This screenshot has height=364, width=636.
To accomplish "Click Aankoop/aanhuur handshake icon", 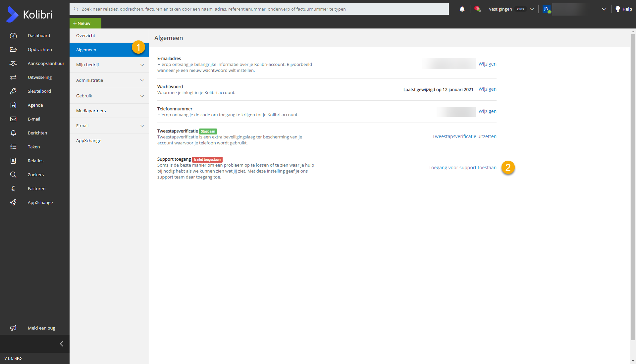I will coord(13,63).
